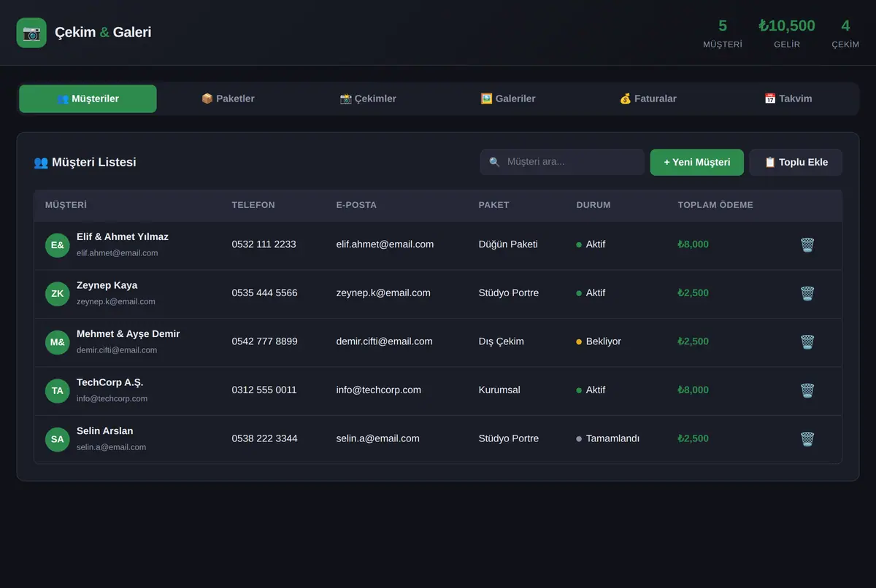Remove Mehmet & Ayşe Demir with trash icon
This screenshot has width=876, height=588.
click(807, 342)
